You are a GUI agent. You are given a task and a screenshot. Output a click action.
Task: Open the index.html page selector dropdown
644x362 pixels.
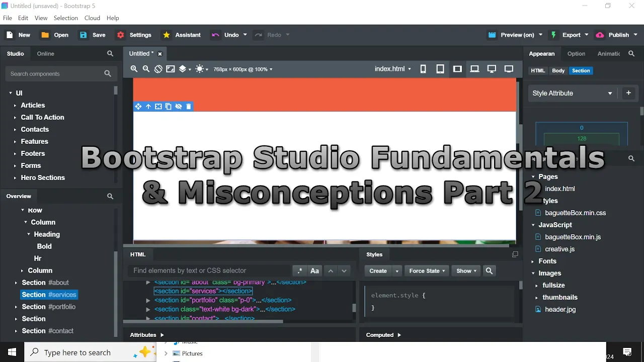point(393,69)
